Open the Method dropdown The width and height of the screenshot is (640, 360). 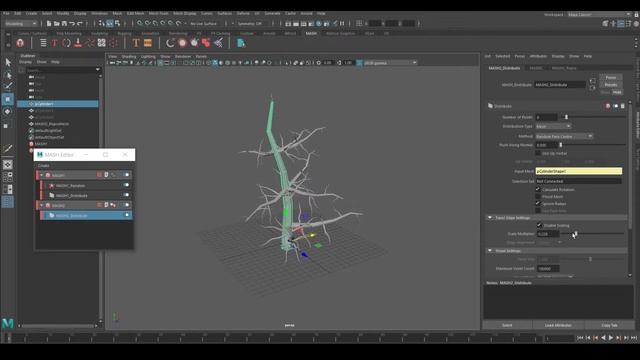[564, 136]
